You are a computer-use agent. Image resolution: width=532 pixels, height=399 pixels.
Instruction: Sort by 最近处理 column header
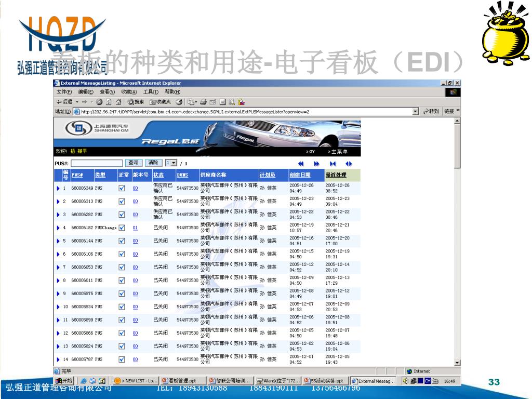(x=336, y=175)
